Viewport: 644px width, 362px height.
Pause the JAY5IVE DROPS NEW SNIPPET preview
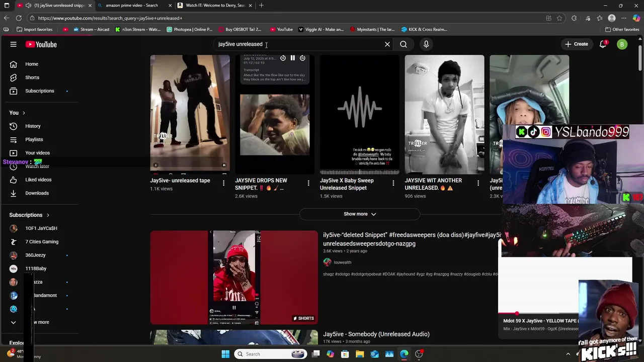click(292, 58)
